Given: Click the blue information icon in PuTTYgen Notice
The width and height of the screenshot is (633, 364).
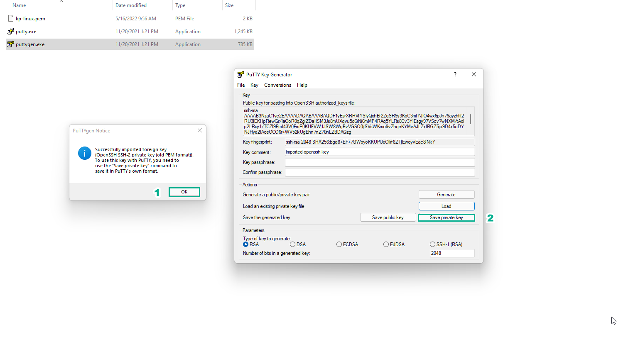Looking at the screenshot, I should pyautogui.click(x=85, y=153).
